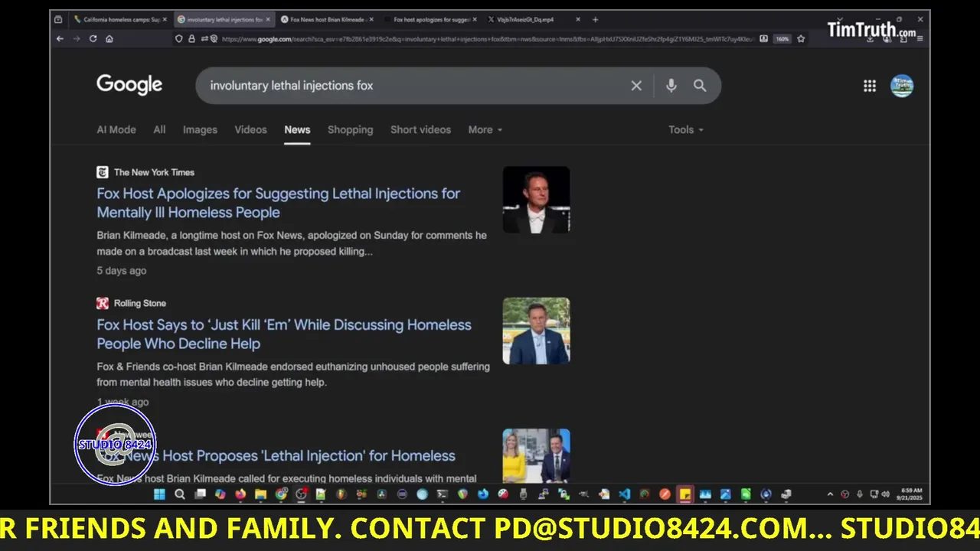Click the system tray volume icon
The height and width of the screenshot is (551, 980).
click(885, 494)
